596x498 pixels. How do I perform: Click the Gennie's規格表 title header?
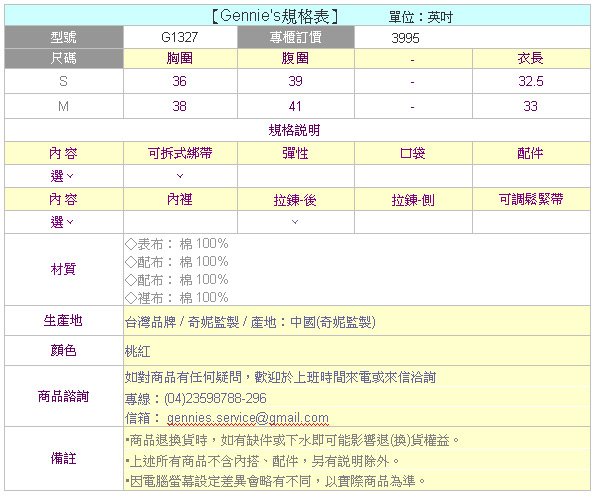pyautogui.click(x=275, y=16)
